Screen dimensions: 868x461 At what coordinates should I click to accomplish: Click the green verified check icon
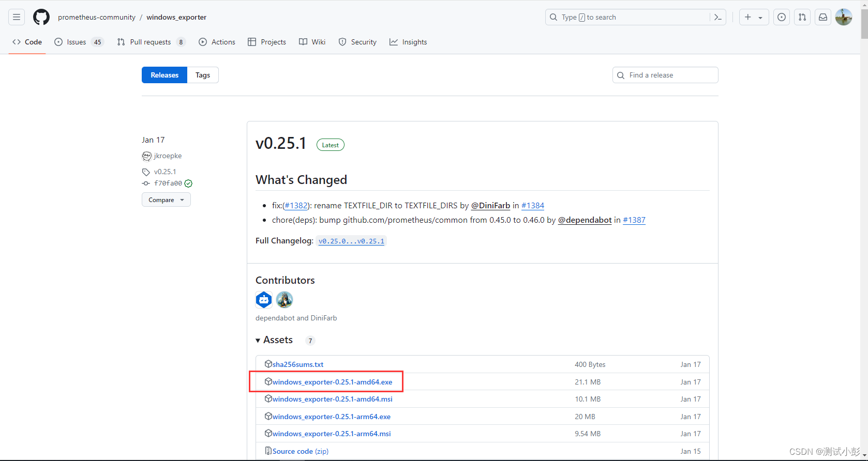click(x=188, y=183)
